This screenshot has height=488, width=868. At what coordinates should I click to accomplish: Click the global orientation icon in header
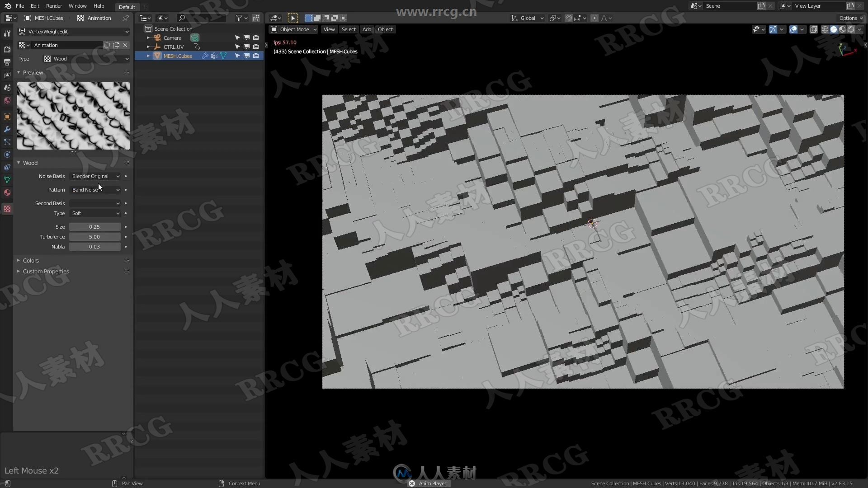point(513,18)
